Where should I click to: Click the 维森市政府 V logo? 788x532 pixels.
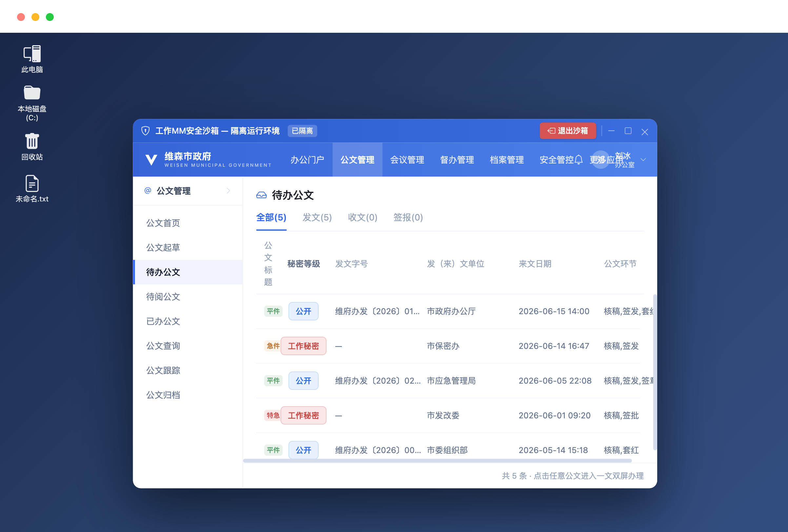pos(151,160)
